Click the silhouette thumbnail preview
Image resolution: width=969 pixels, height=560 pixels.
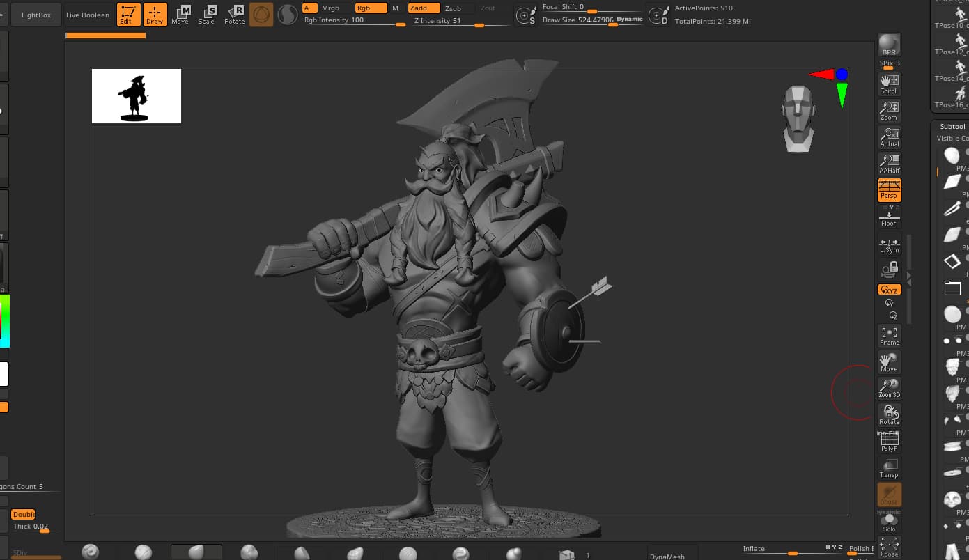(137, 96)
